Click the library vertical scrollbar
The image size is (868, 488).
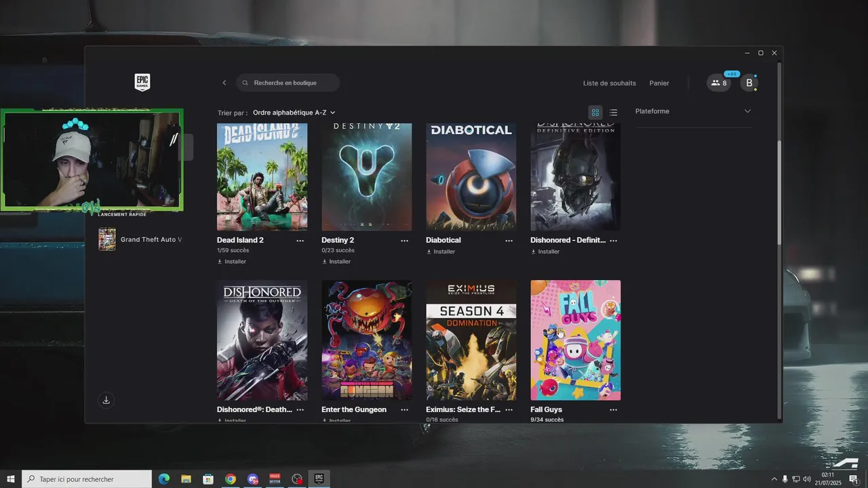tap(779, 193)
